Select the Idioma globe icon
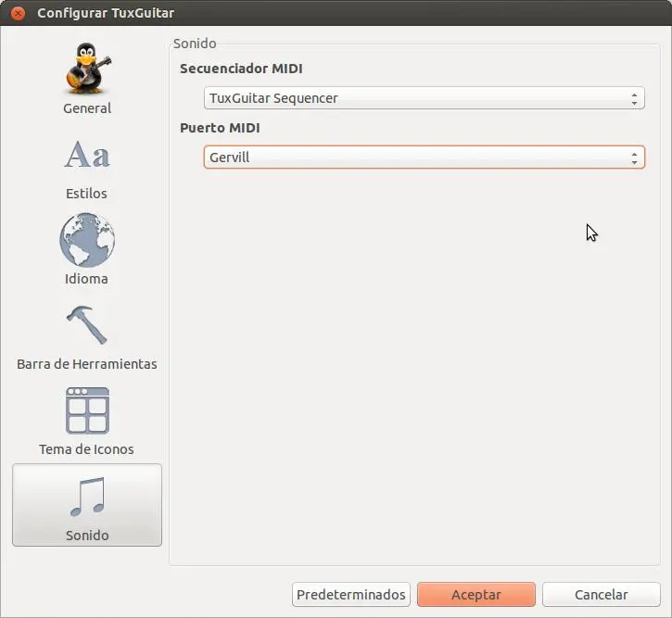 coord(87,240)
